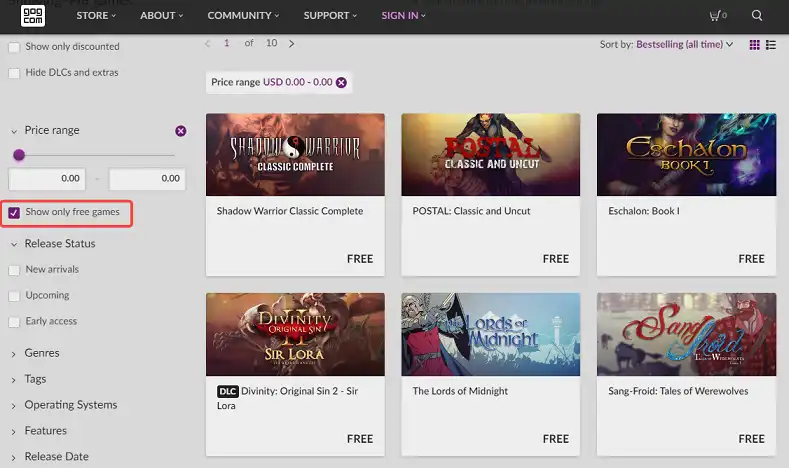Click FREE price on Sang-Froid card
Screen dimensions: 789x468
tap(751, 439)
